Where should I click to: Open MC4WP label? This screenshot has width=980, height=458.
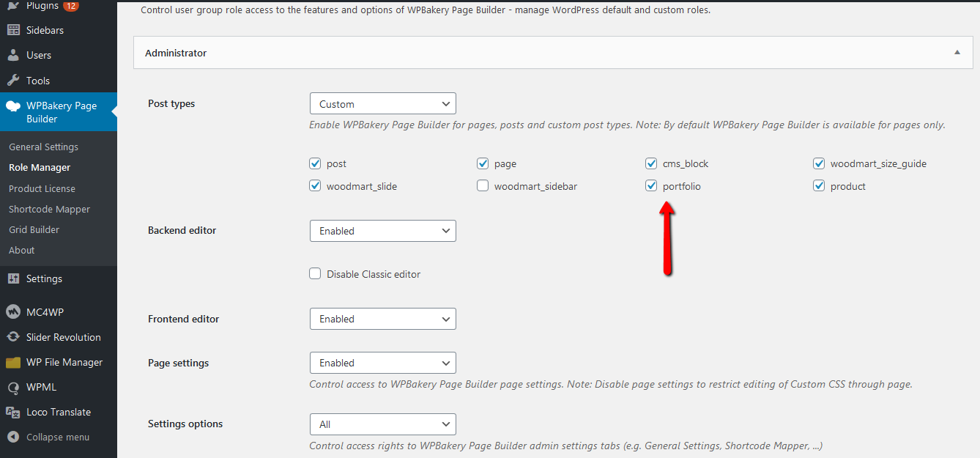tap(45, 312)
